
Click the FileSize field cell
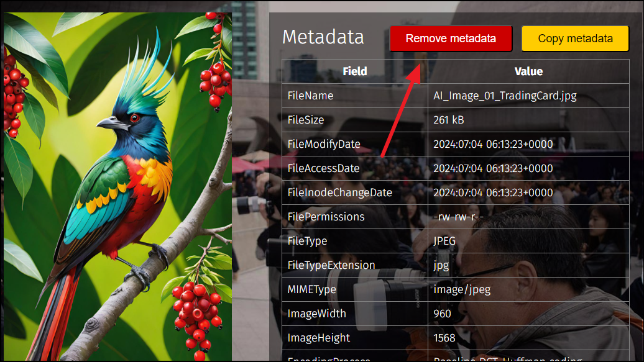tap(355, 120)
